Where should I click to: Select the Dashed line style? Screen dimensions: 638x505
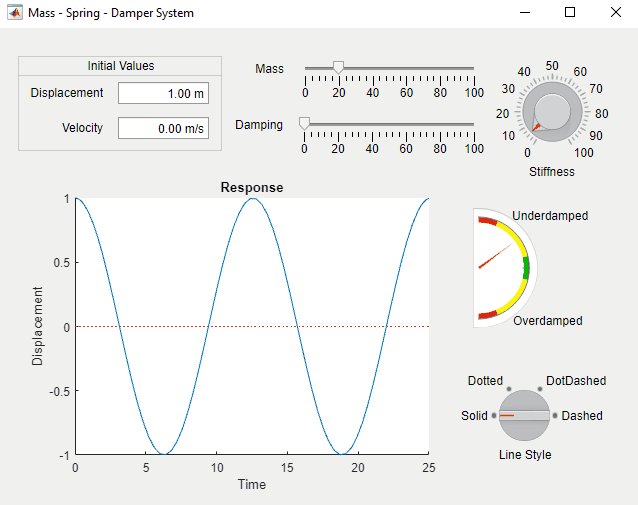click(582, 415)
